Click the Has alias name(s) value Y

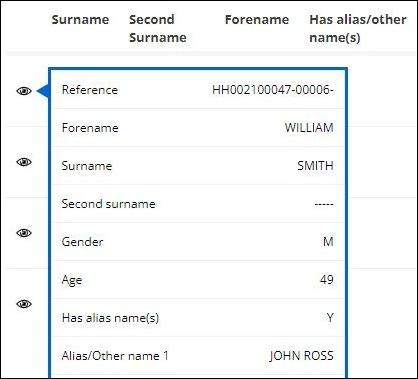330,317
